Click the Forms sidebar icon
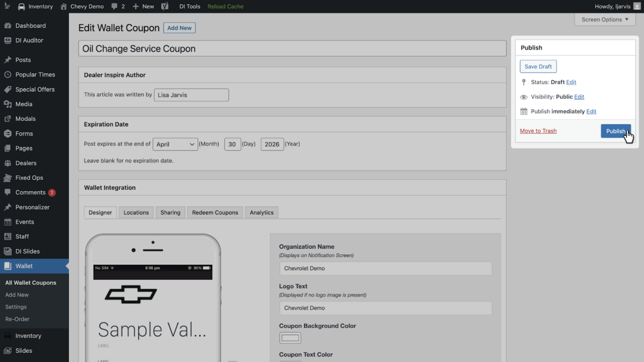Screen dimensions: 644x362 [x=8, y=133]
